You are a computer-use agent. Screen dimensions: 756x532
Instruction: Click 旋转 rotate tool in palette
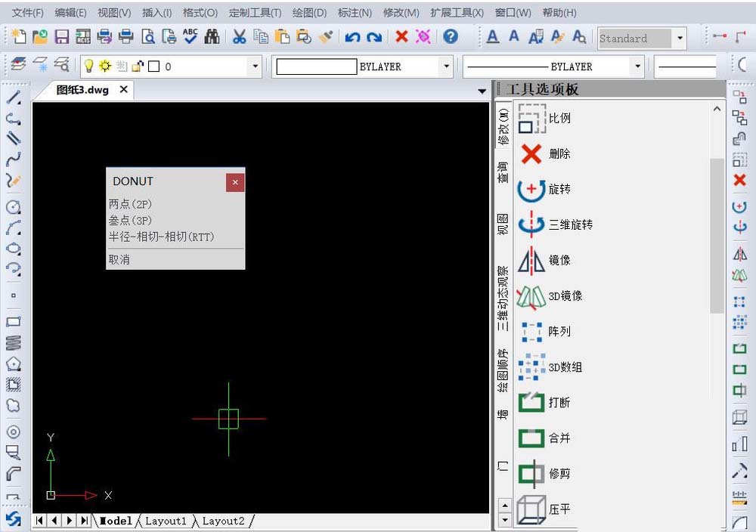(x=545, y=189)
